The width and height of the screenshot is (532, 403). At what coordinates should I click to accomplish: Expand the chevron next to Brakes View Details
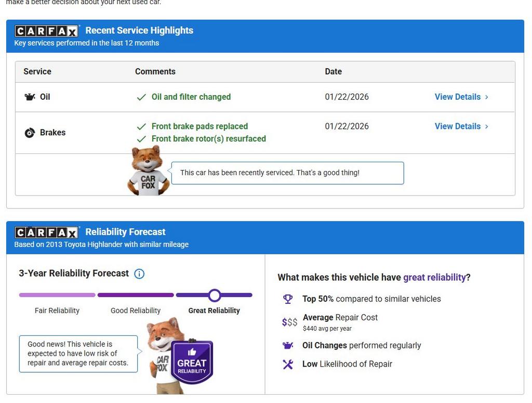coord(487,127)
